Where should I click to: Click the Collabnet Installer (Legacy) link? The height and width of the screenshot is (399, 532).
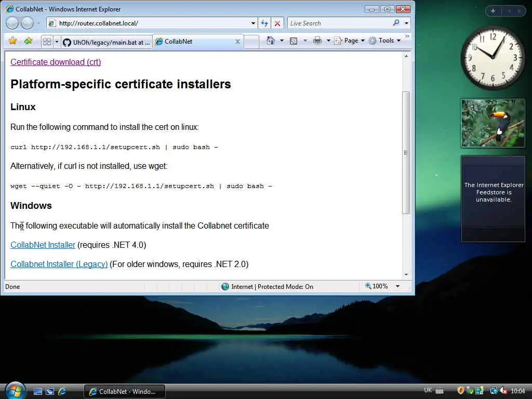59,264
